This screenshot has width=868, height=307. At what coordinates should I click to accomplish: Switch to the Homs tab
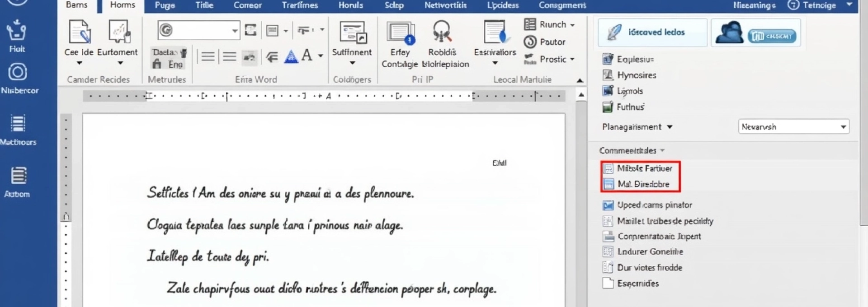(123, 5)
